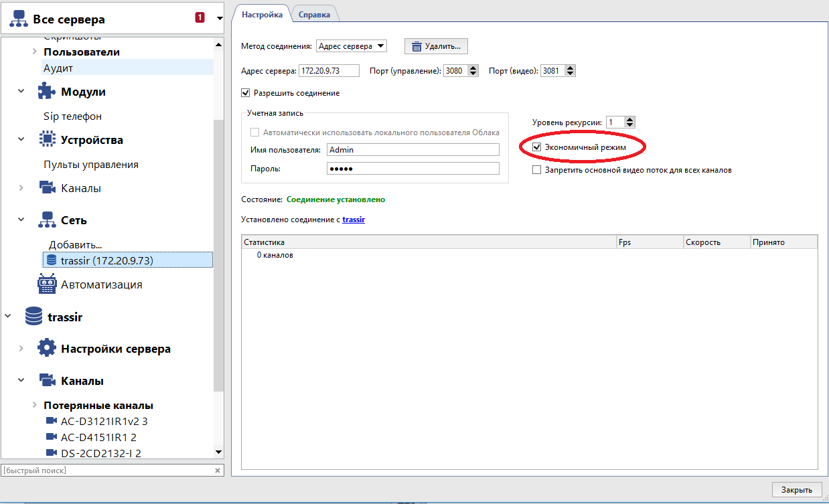Screen dimensions: 829x504
Task: Toggle Экономичный режим checkbox
Action: 536,147
